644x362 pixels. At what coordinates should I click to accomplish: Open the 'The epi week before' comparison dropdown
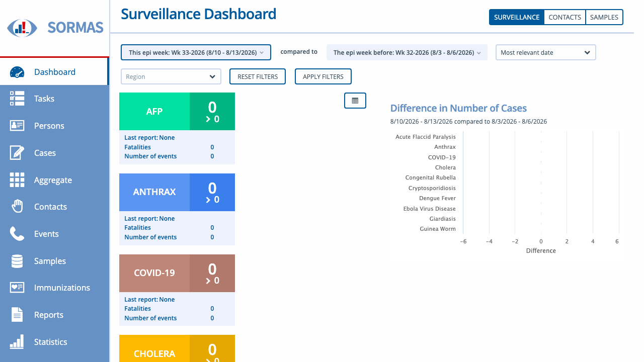407,52
